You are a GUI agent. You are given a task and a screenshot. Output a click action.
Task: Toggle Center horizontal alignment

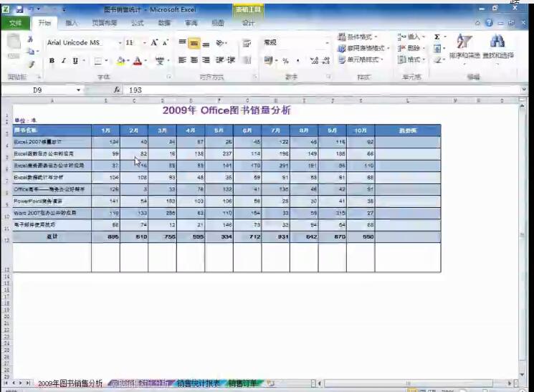click(x=194, y=60)
